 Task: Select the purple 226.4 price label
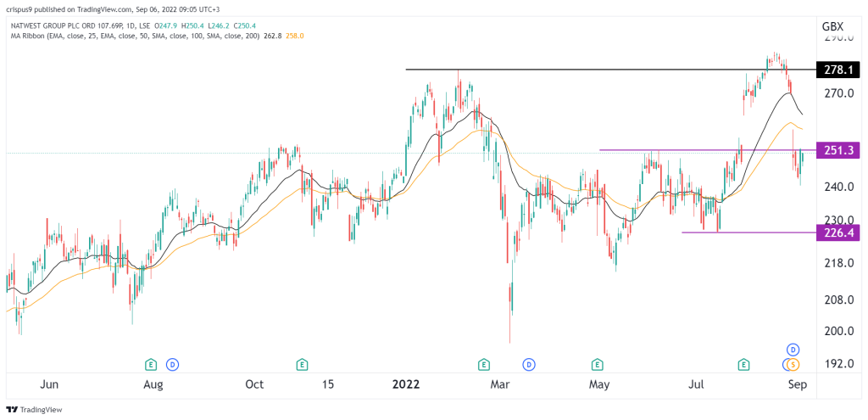837,232
